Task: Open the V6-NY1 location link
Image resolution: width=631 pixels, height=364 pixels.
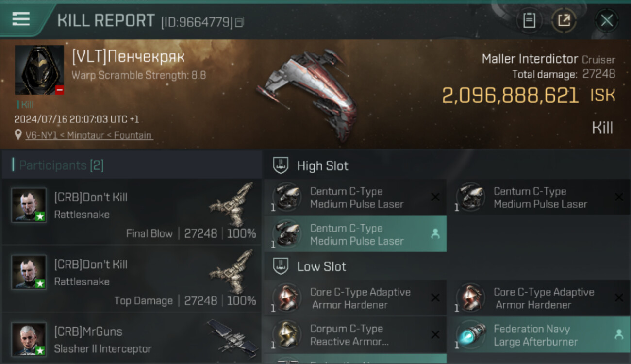Action: (x=89, y=135)
